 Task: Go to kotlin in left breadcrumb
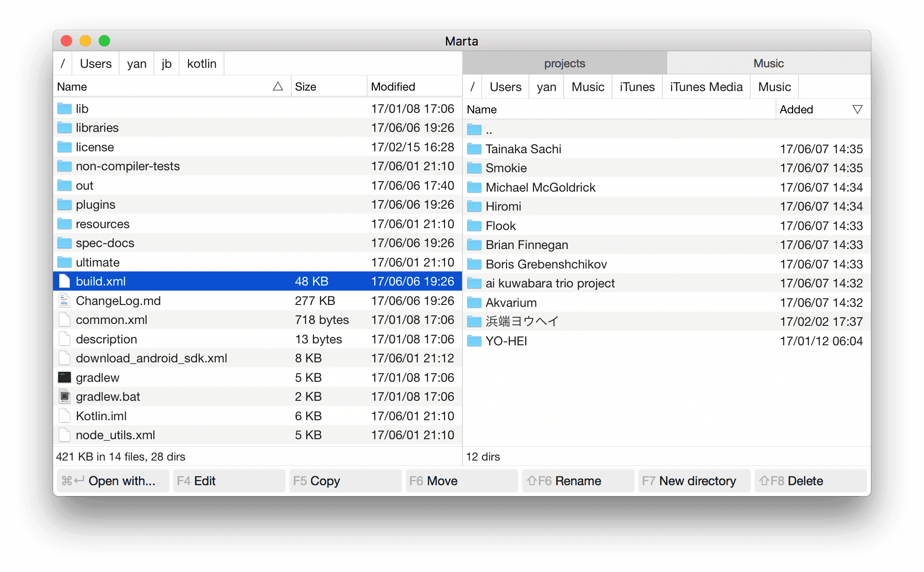pos(202,64)
